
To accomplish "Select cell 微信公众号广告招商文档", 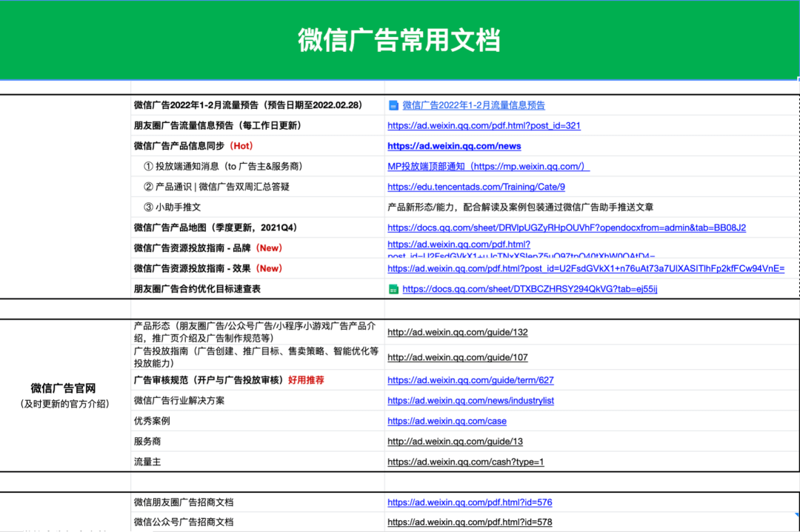I will (258, 522).
